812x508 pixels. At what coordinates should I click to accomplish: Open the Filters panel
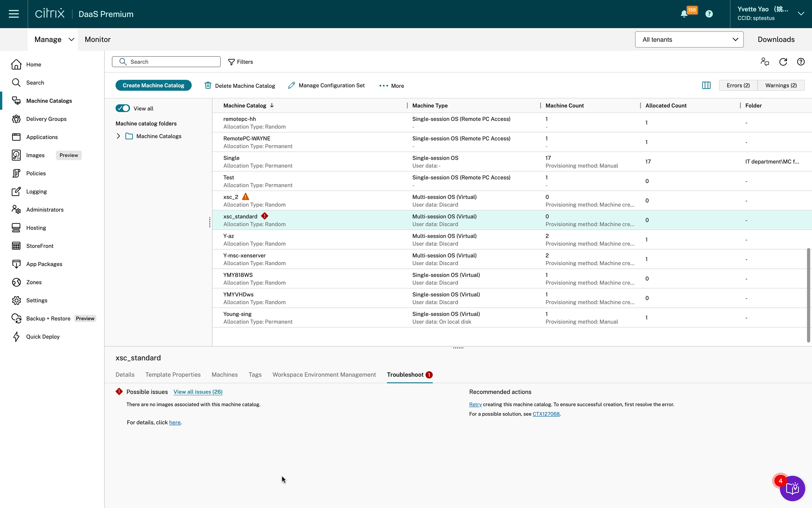[240, 62]
